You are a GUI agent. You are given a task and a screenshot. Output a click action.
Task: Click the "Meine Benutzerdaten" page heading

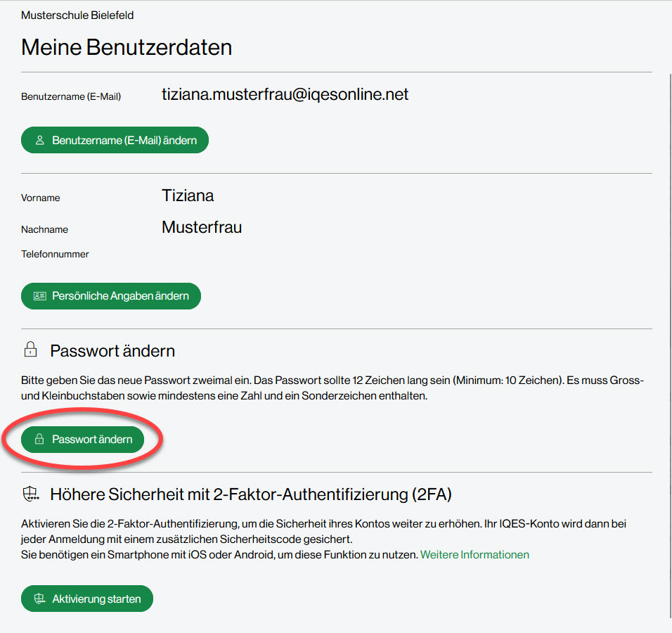tap(127, 47)
